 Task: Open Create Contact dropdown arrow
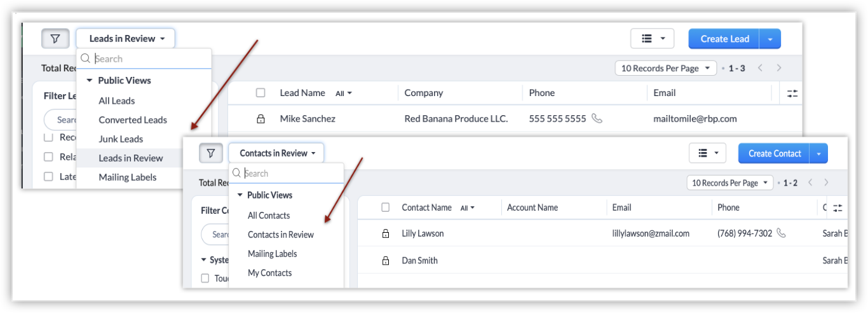pyautogui.click(x=819, y=153)
